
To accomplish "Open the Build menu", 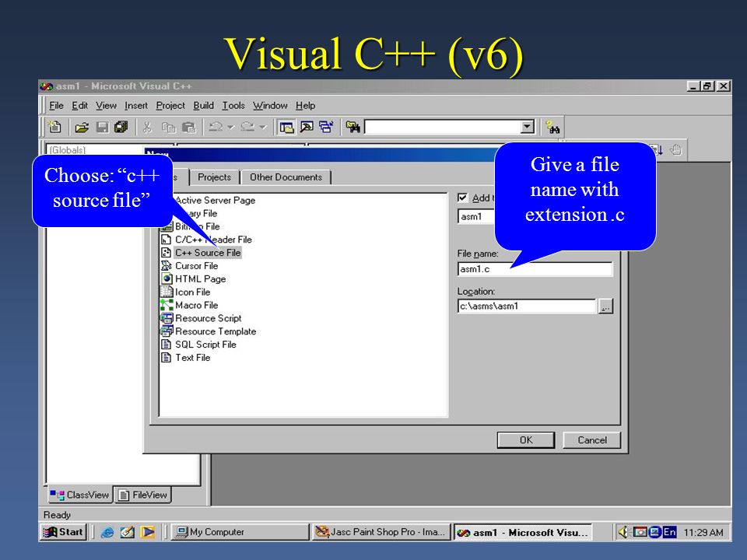I will [203, 106].
